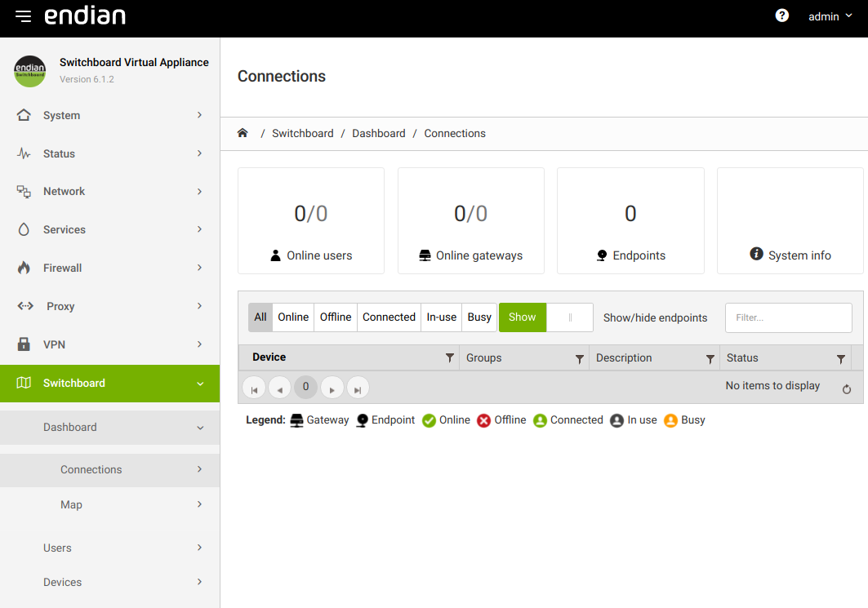868x608 pixels.
Task: Open the Network menu item
Action: [109, 192]
